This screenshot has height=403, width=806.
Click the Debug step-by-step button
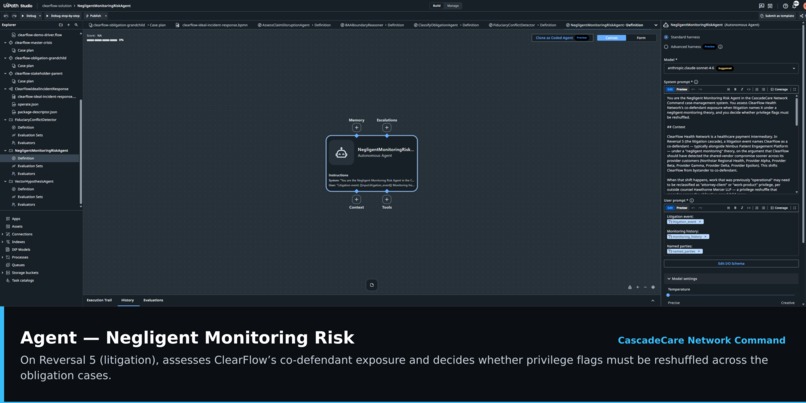[x=63, y=16]
